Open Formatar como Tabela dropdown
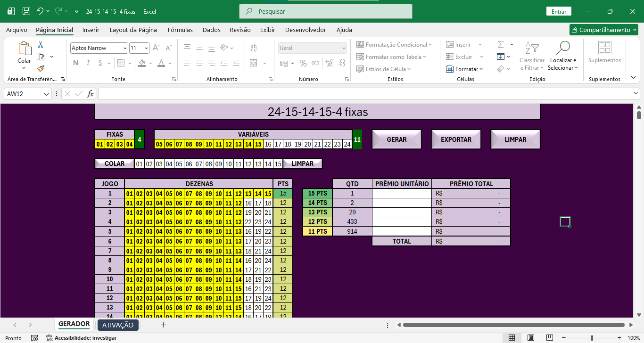Screen dimensions: 644x343 391,57
